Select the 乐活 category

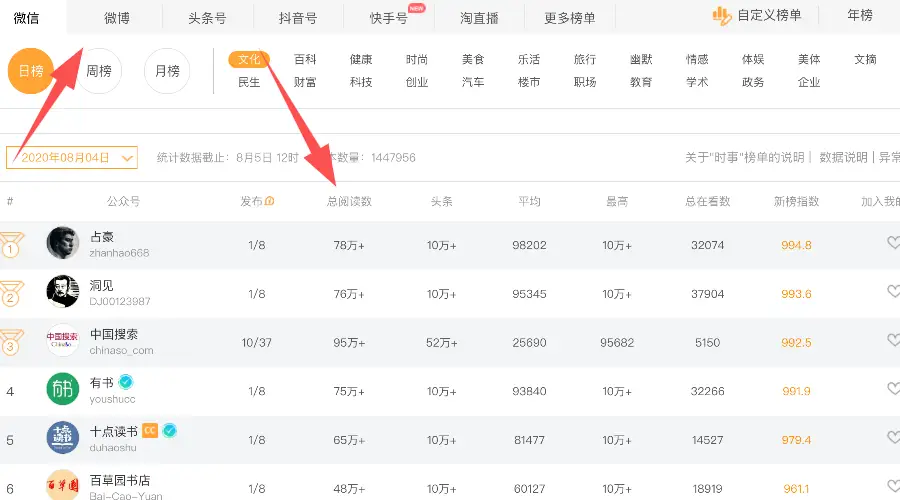tap(529, 59)
